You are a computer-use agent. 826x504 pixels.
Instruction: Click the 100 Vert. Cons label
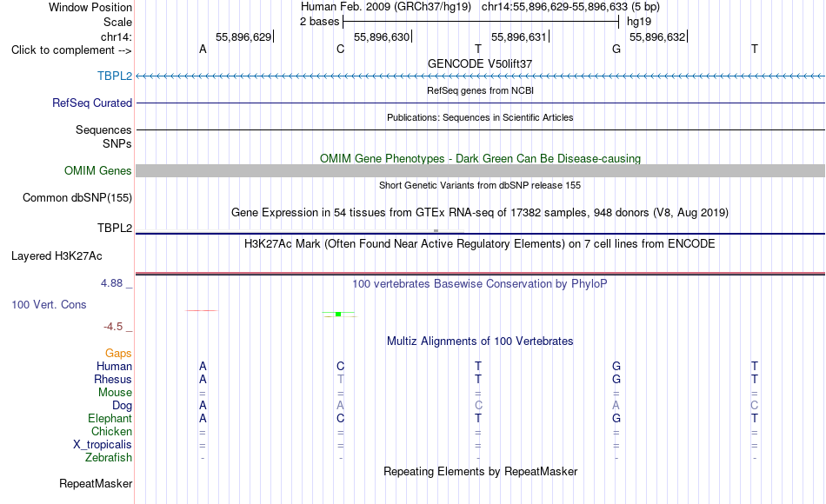[x=49, y=304]
